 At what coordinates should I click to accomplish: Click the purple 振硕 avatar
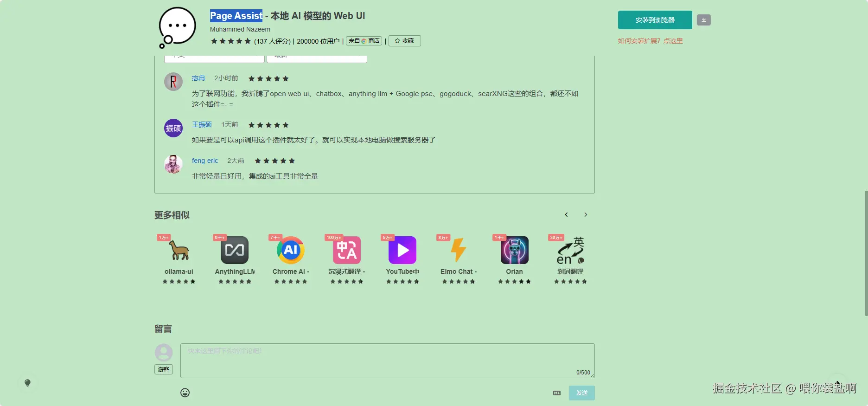click(x=173, y=128)
